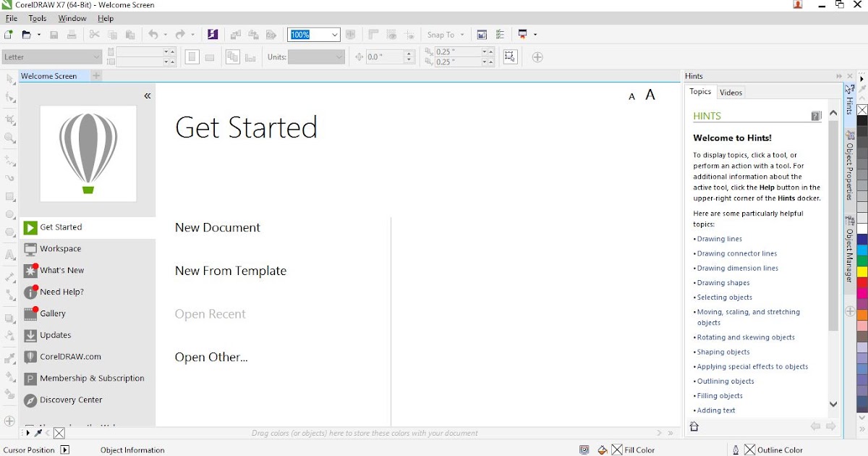Toggle apply layout to current page only
868x456 pixels.
click(250, 57)
